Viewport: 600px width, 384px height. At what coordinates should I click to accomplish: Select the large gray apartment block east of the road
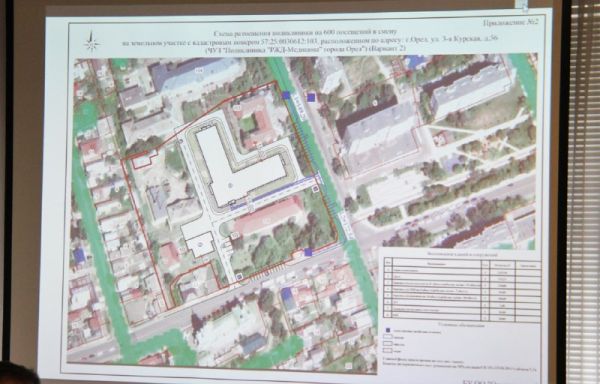point(378,136)
